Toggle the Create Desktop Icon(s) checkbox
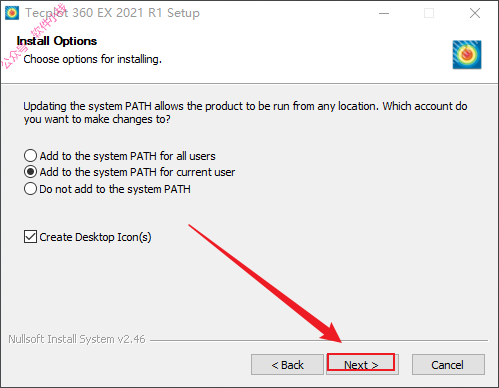499x388 pixels. pos(30,237)
